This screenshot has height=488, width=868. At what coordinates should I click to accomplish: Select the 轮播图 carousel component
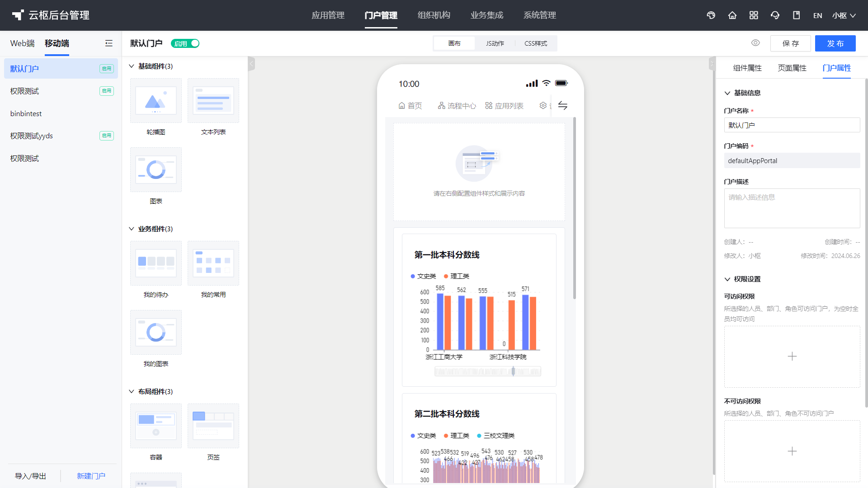tap(156, 100)
